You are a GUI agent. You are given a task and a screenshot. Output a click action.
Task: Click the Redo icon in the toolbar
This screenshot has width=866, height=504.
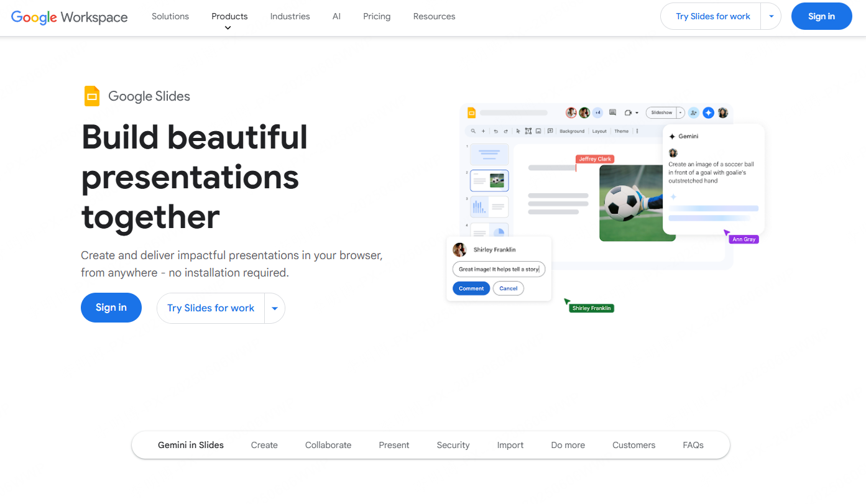click(505, 131)
